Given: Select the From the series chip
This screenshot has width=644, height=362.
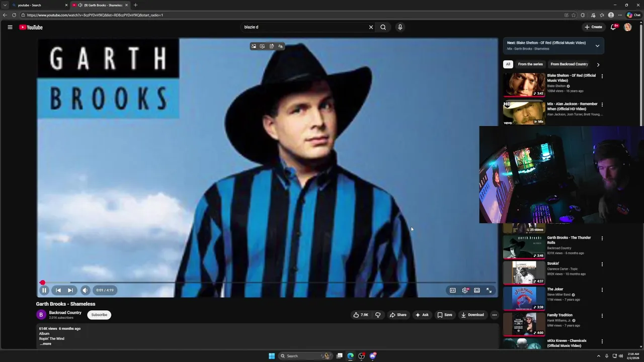Looking at the screenshot, I should [530, 64].
